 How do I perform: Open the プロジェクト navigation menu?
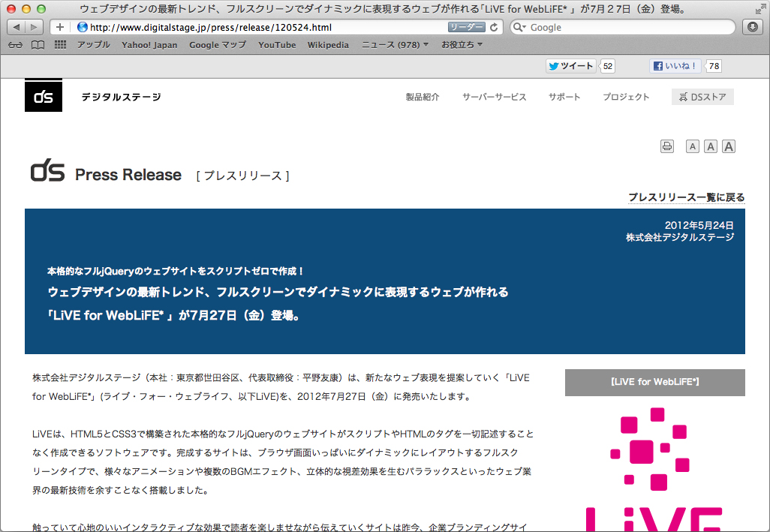click(626, 97)
